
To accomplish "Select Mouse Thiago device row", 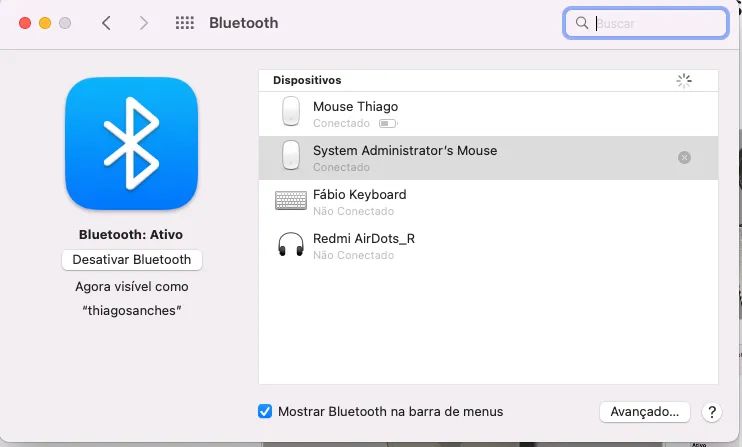I will click(488, 114).
